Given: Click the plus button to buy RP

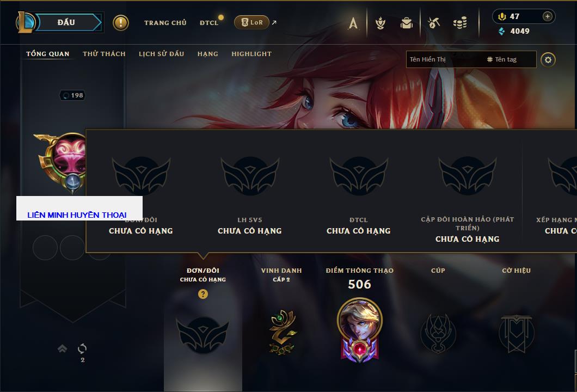Looking at the screenshot, I should (548, 16).
